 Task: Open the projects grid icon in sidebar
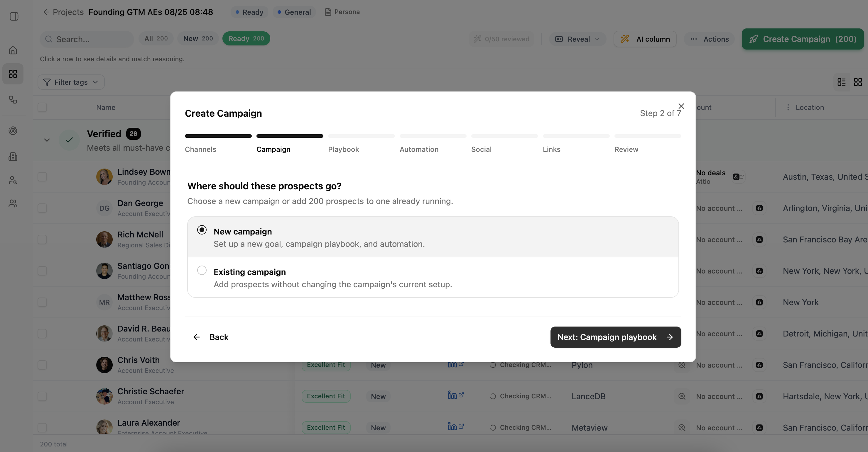(13, 74)
